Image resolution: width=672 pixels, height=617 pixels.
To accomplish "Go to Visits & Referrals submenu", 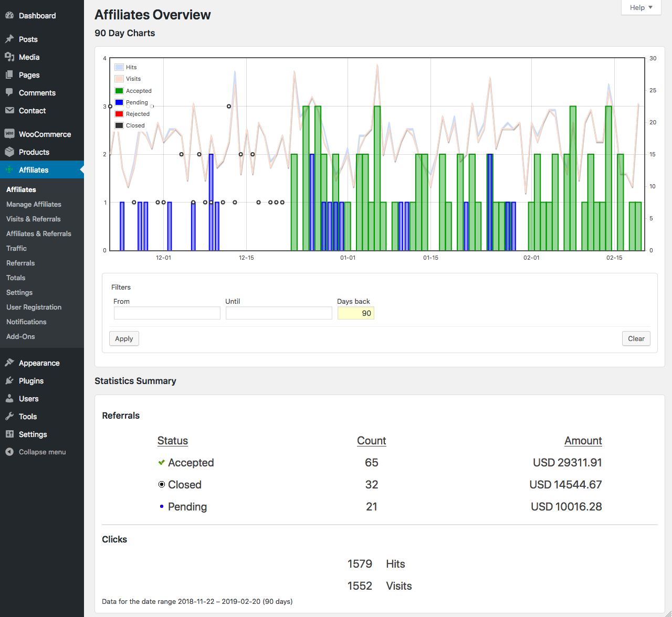I will pos(33,219).
